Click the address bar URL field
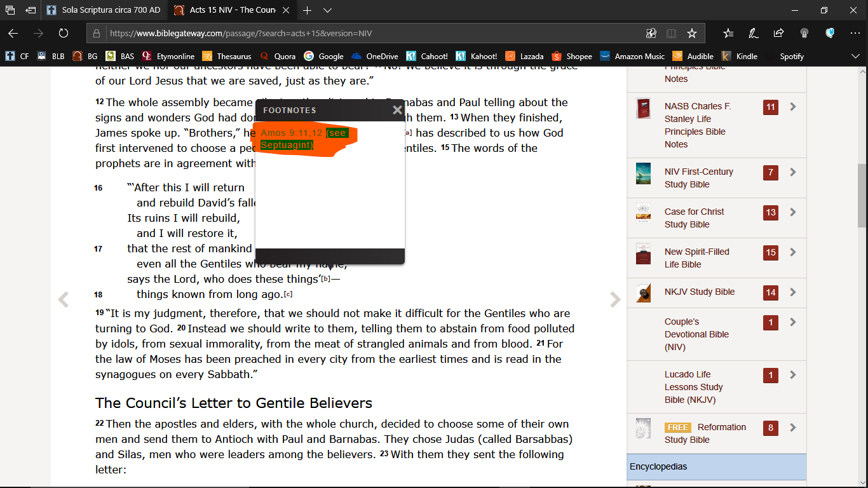 click(369, 34)
